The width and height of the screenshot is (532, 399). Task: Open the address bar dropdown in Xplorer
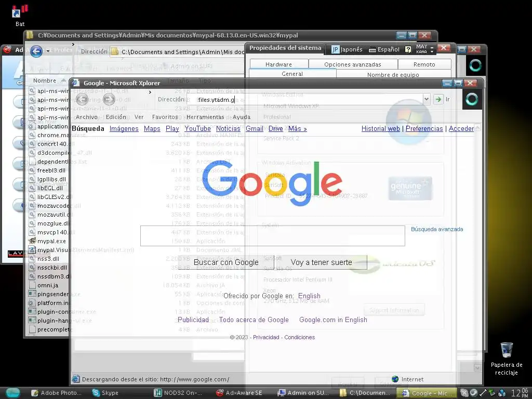[427, 99]
